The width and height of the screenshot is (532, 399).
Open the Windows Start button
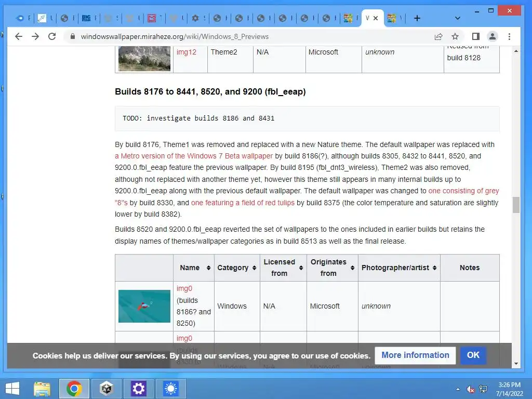click(x=12, y=389)
